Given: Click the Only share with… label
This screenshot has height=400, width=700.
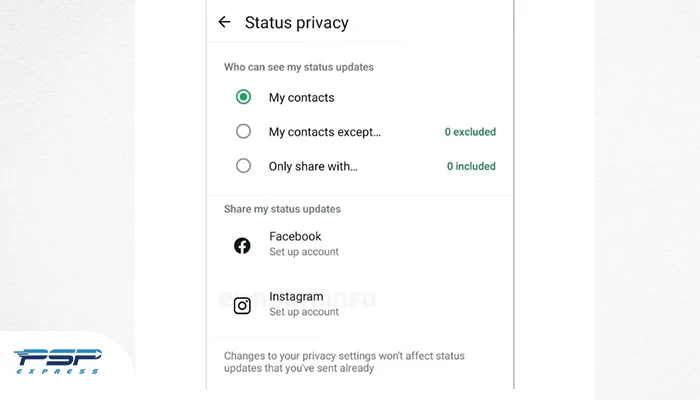Looking at the screenshot, I should [x=313, y=167].
